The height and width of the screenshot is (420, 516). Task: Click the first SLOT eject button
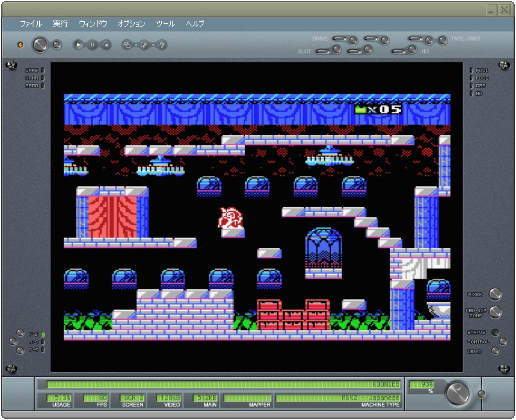[337, 49]
